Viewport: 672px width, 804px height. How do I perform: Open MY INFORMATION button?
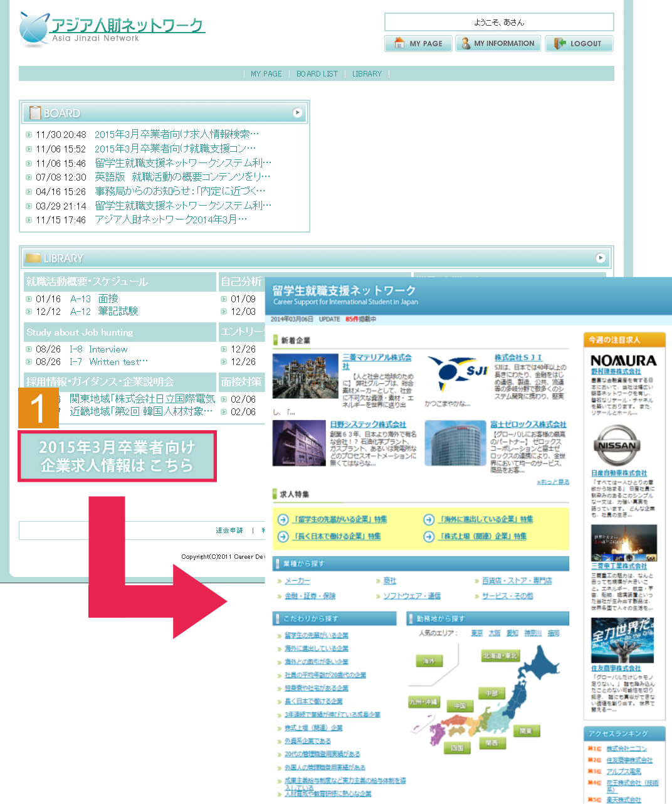pyautogui.click(x=498, y=43)
